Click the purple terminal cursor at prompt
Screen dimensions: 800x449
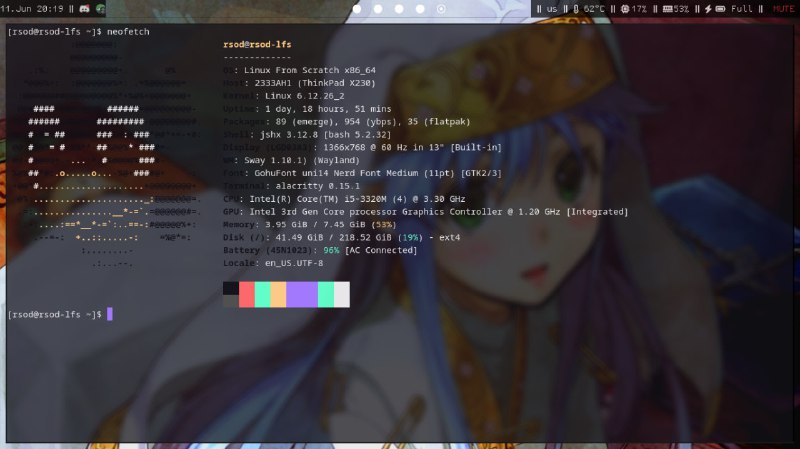(x=110, y=314)
